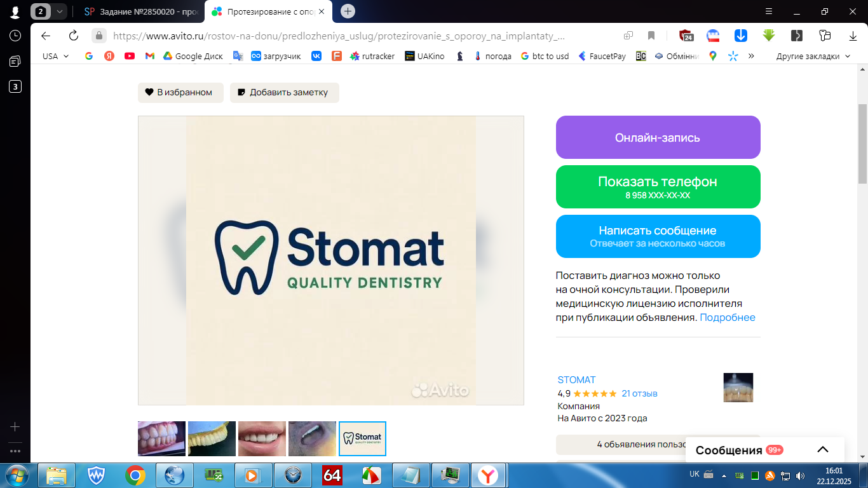Open the погода bookmark

pos(492,56)
